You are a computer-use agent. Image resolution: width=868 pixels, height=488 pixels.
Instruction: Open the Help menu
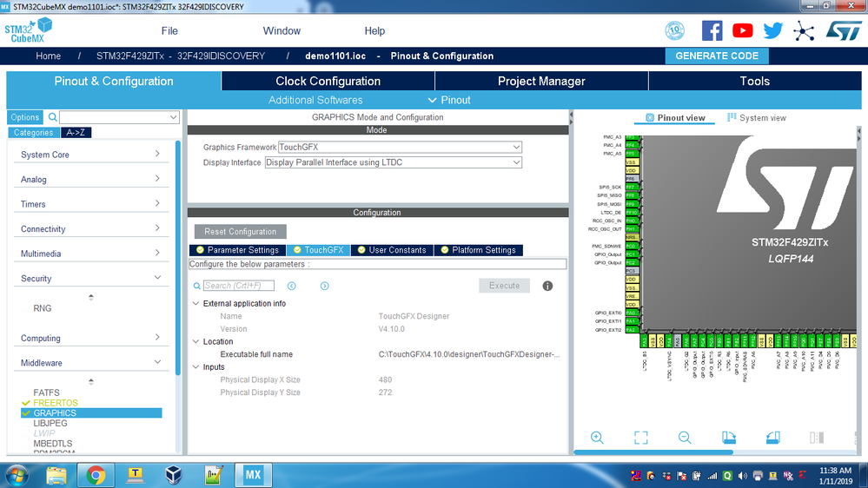click(x=374, y=31)
